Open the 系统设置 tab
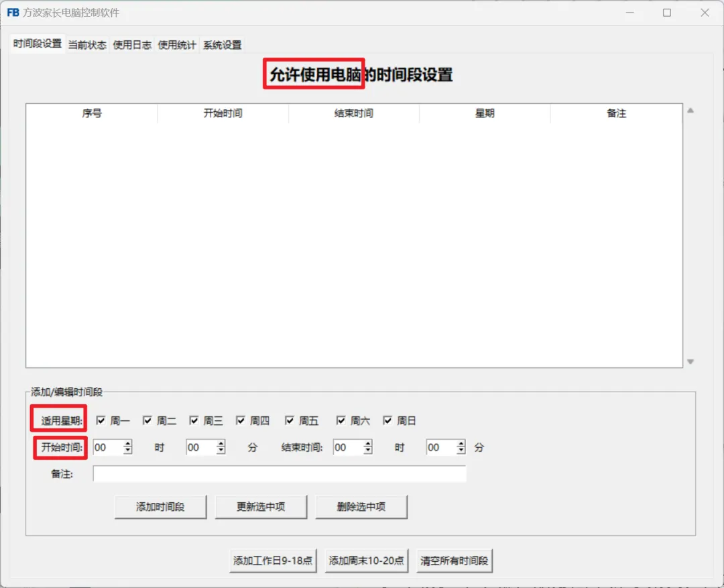 (222, 45)
